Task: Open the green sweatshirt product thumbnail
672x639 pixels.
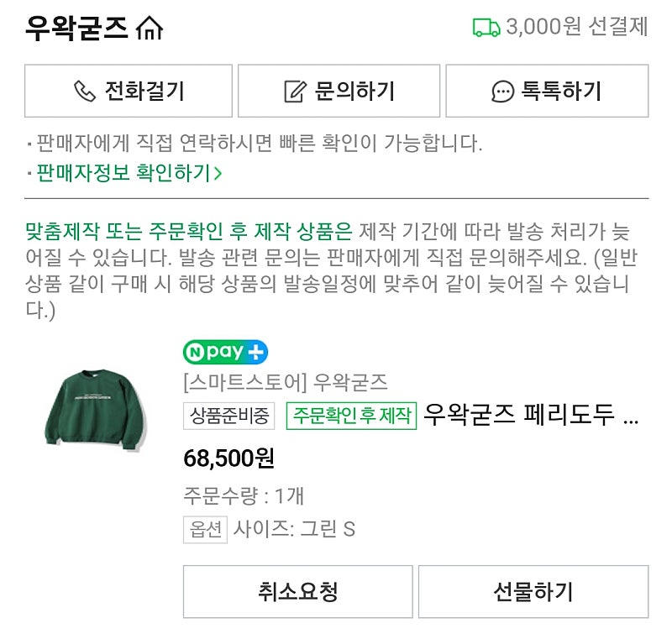Action: [95, 405]
